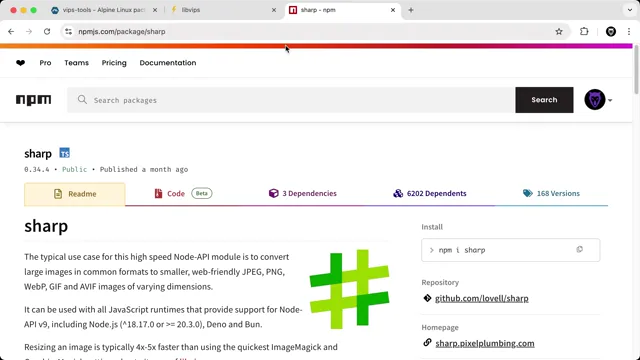Open a new browser tab

click(x=411, y=10)
